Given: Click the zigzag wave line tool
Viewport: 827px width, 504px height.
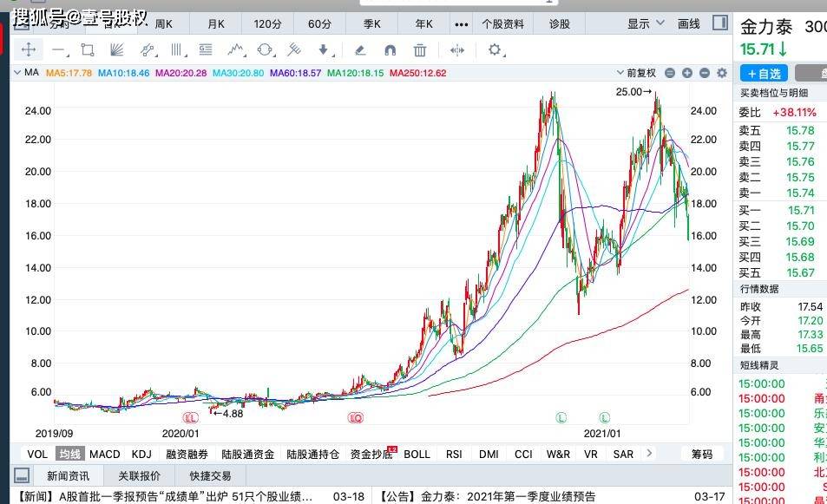Looking at the screenshot, I should (234, 50).
